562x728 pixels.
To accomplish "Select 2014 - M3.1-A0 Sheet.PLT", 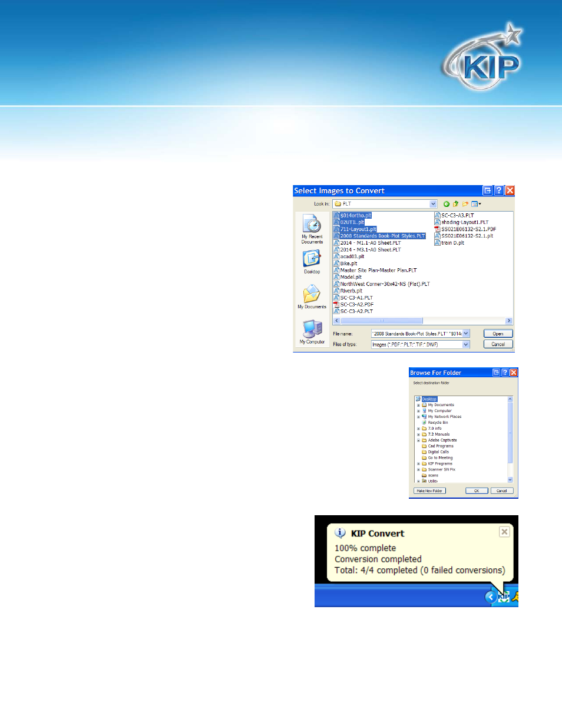I will tap(370, 250).
